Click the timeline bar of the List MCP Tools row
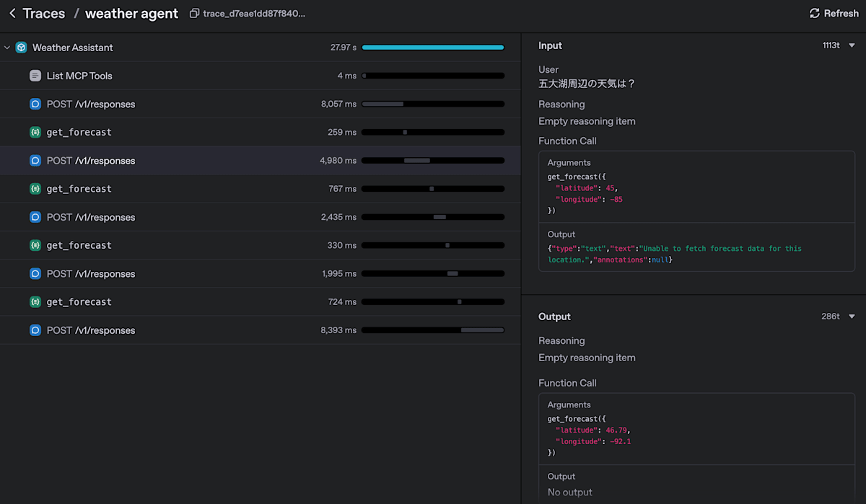Screen dimensions: 866x504 pyautogui.click(x=433, y=76)
